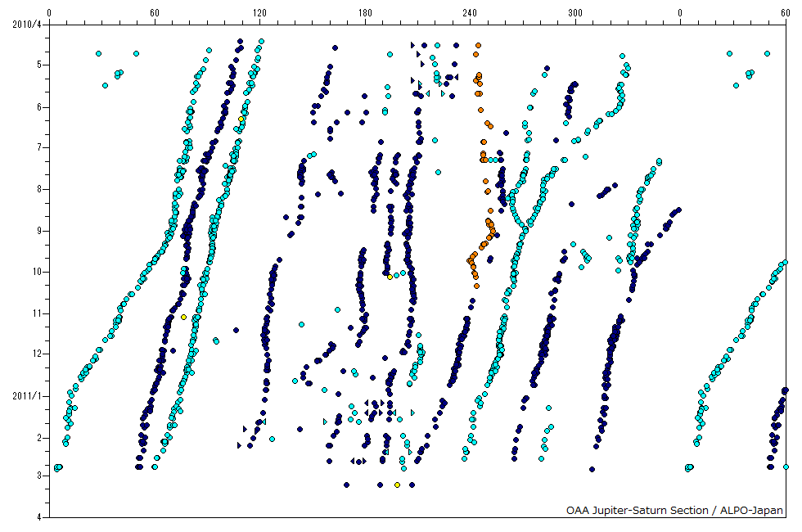Click the '120' longitude label on the top axis
The width and height of the screenshot is (802, 532).
click(259, 13)
